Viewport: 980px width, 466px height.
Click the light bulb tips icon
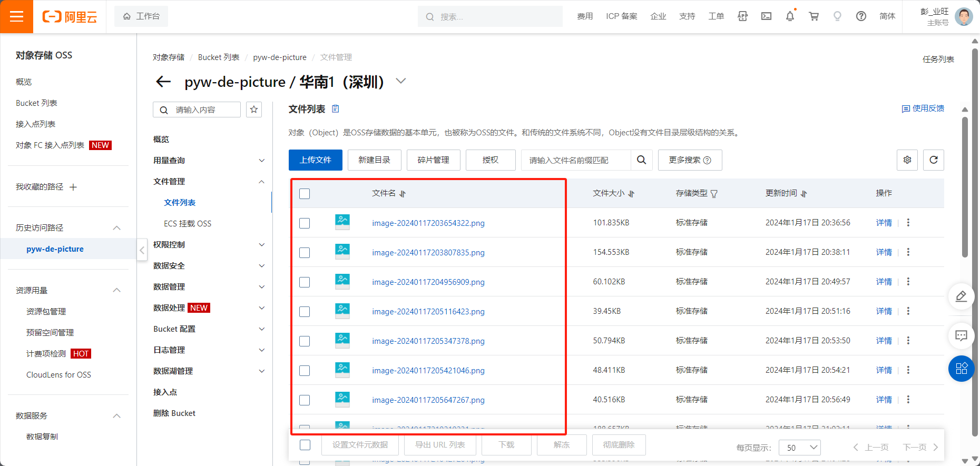(837, 16)
